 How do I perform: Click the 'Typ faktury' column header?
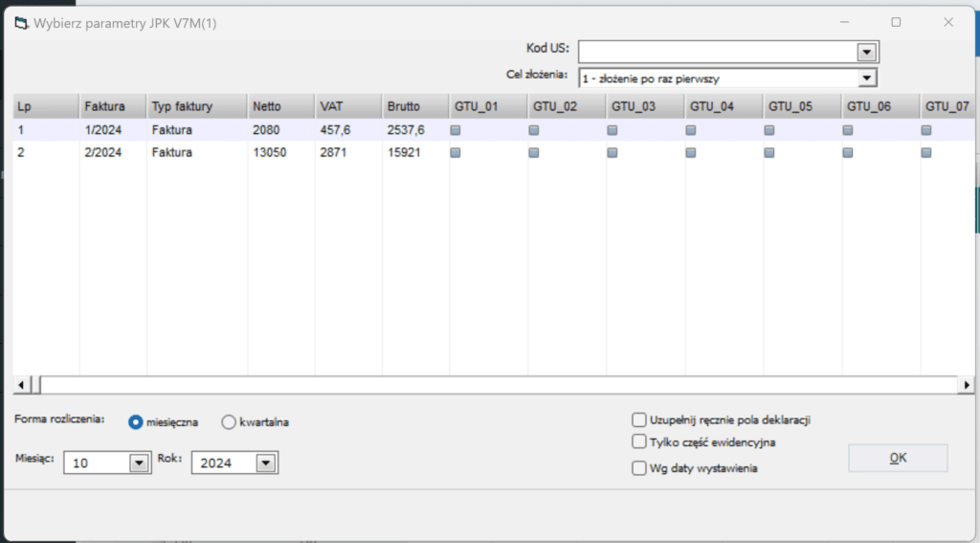tap(182, 106)
